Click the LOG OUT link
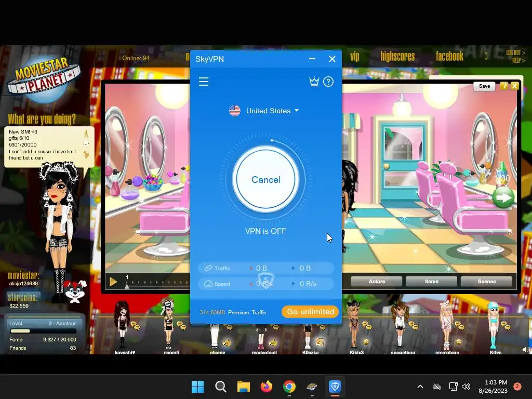Image resolution: width=532 pixels, height=399 pixels. (515, 52)
